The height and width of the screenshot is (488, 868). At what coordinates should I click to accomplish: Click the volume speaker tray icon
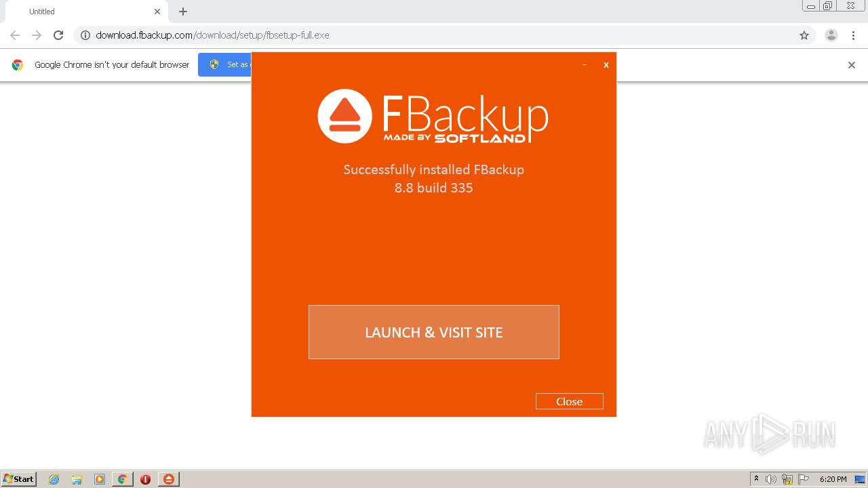(771, 479)
